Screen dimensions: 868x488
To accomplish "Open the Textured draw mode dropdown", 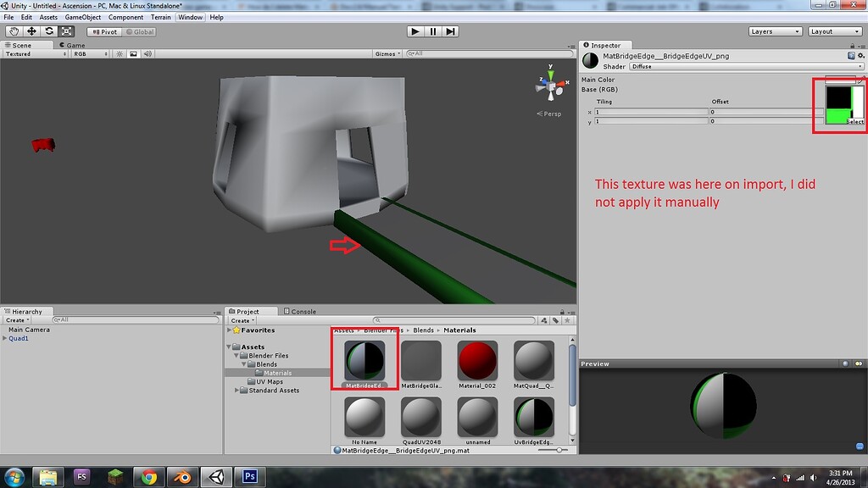I will pyautogui.click(x=32, y=53).
